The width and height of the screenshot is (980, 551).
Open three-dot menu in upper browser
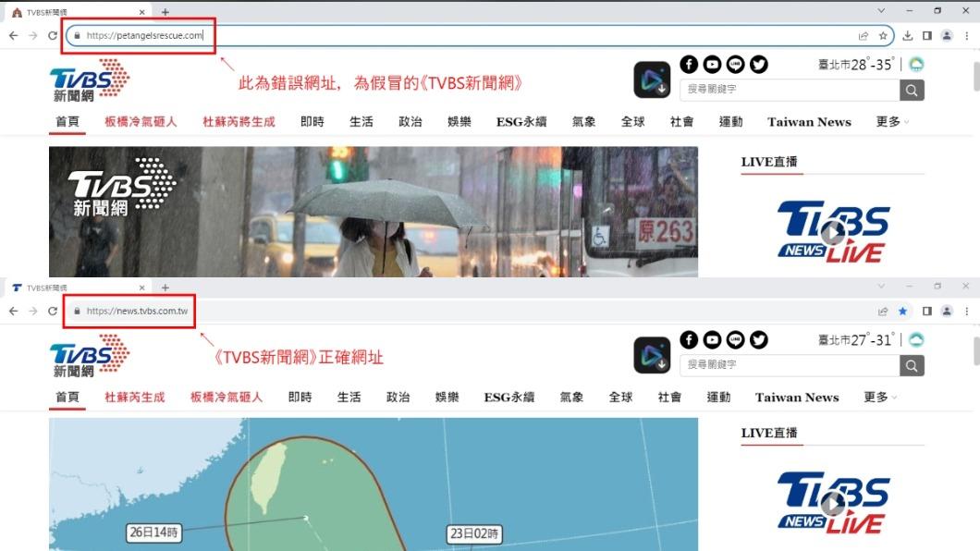[x=967, y=36]
